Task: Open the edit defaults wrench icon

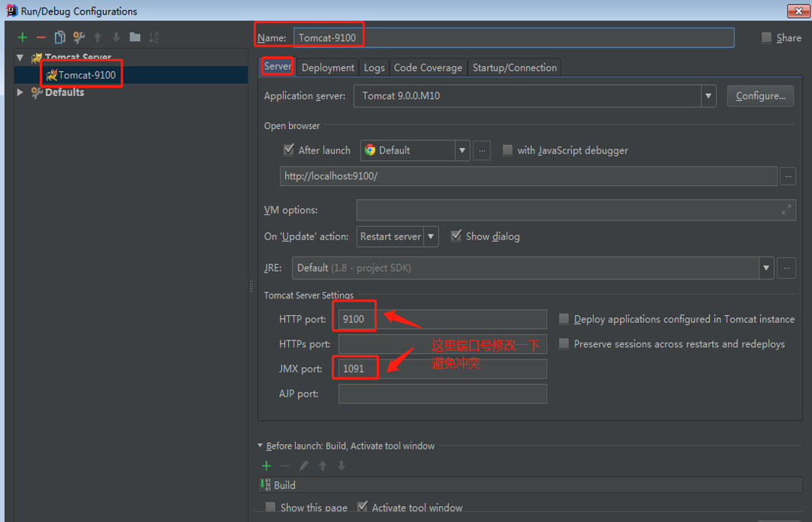Action: [x=79, y=37]
